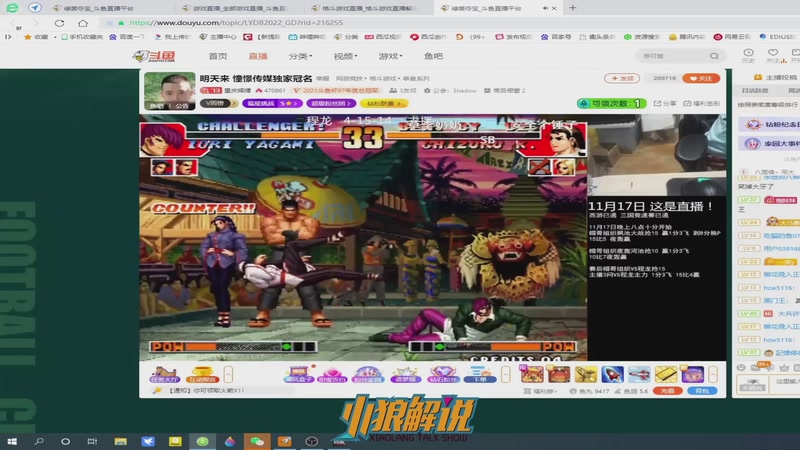Viewport: 800px width, 450px height.
Task: Send the golden wings gift
Action: (x=585, y=374)
